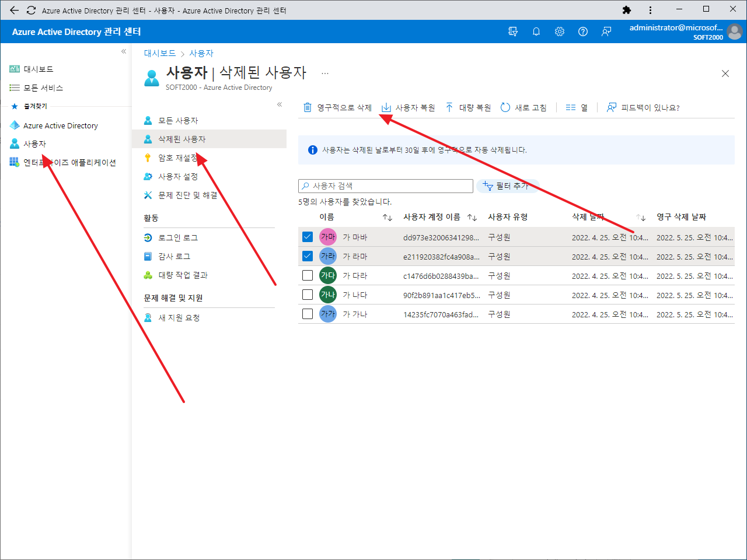Collapse the left portal sidebar

point(124,51)
